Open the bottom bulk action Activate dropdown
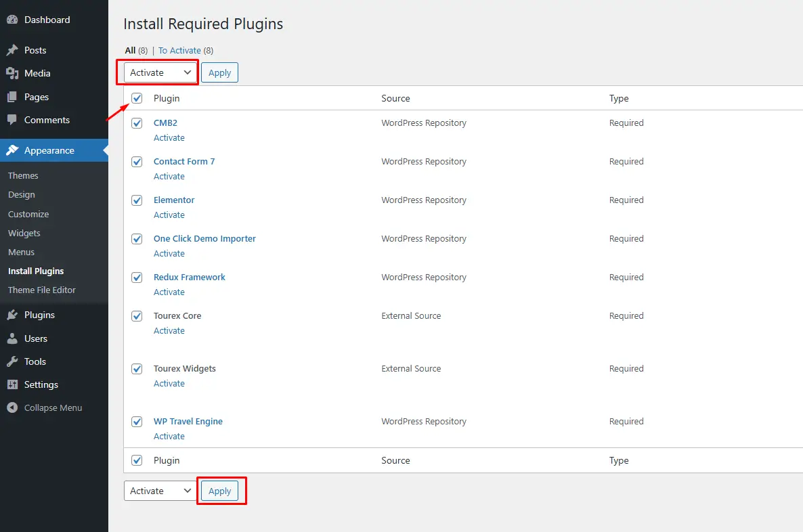 click(160, 491)
